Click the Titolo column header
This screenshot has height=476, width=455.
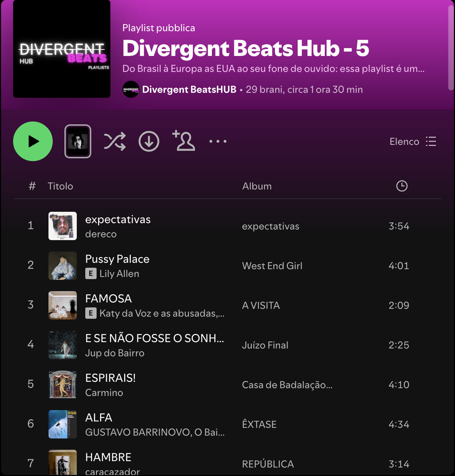click(60, 186)
